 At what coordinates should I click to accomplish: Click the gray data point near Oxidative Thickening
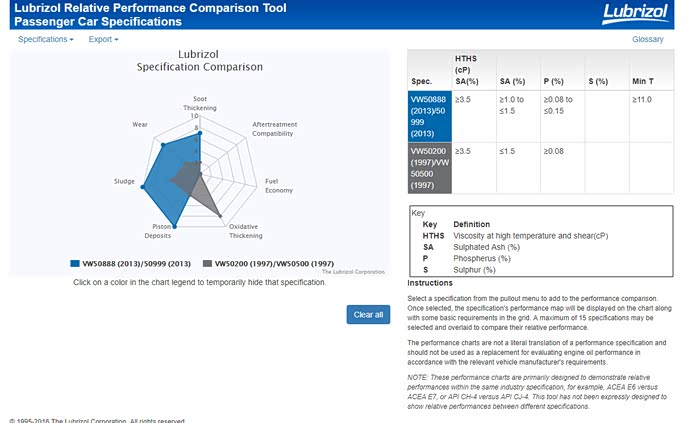pyautogui.click(x=221, y=216)
